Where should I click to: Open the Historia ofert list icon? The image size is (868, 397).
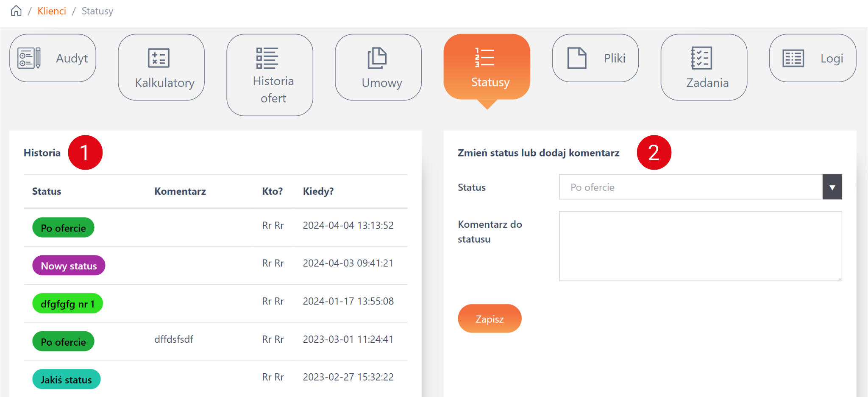(267, 58)
